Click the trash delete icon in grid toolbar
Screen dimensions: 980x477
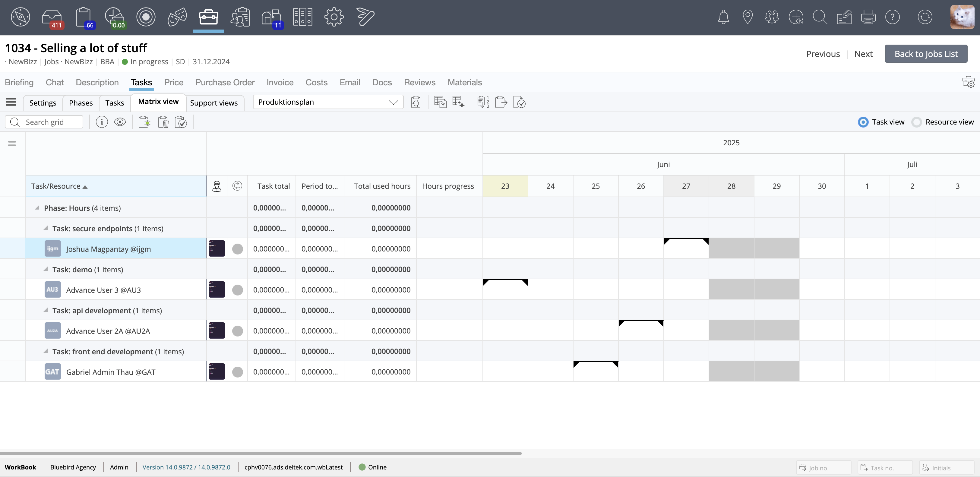(x=163, y=122)
